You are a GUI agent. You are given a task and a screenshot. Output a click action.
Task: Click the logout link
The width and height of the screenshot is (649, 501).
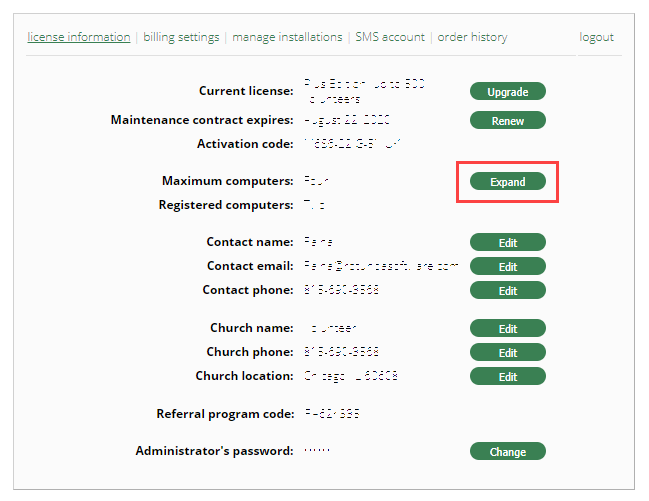tap(596, 37)
